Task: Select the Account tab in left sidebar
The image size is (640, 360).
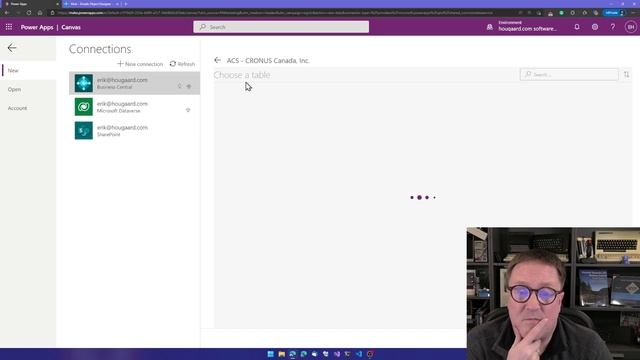Action: [x=28, y=108]
